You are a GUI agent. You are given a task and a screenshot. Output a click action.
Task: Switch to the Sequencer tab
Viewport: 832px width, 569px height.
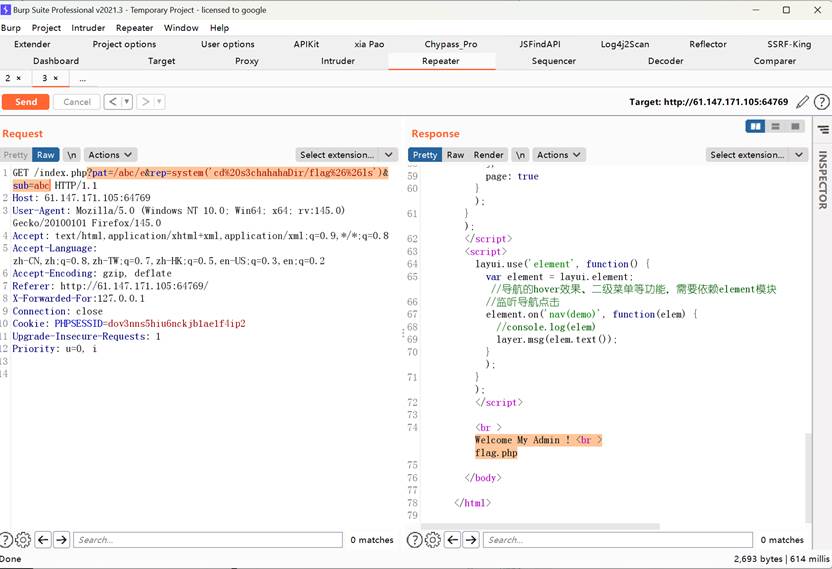click(x=553, y=61)
